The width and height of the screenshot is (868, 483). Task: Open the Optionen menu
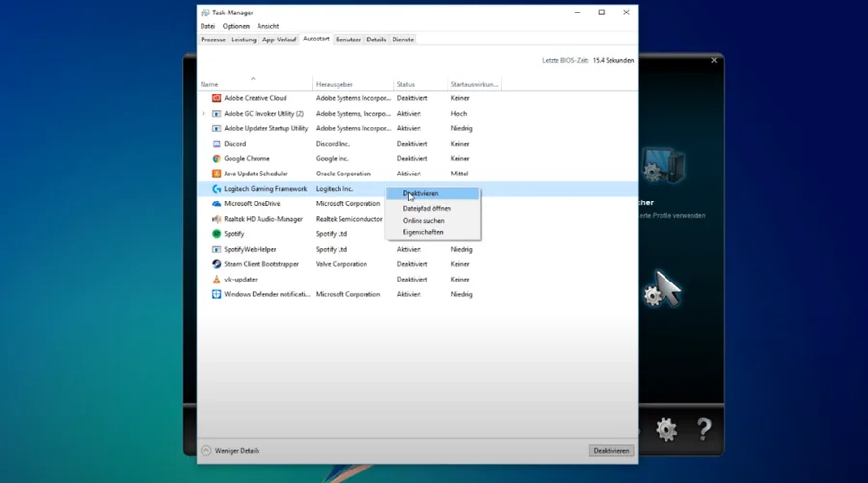(x=236, y=26)
